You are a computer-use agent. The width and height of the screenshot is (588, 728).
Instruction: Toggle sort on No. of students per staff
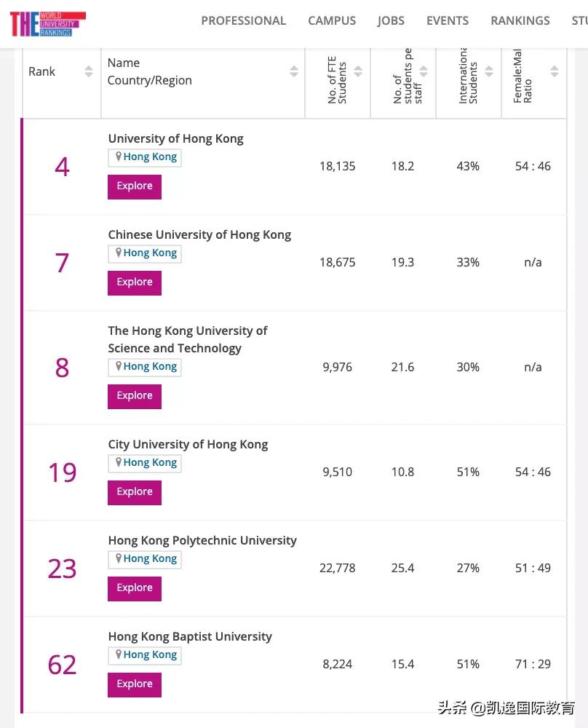[x=423, y=71]
